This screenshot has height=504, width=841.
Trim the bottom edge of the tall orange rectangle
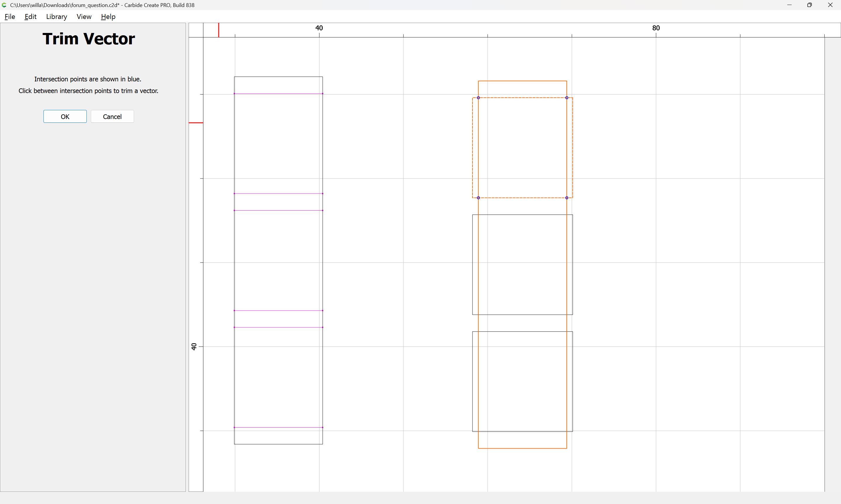[x=522, y=448]
